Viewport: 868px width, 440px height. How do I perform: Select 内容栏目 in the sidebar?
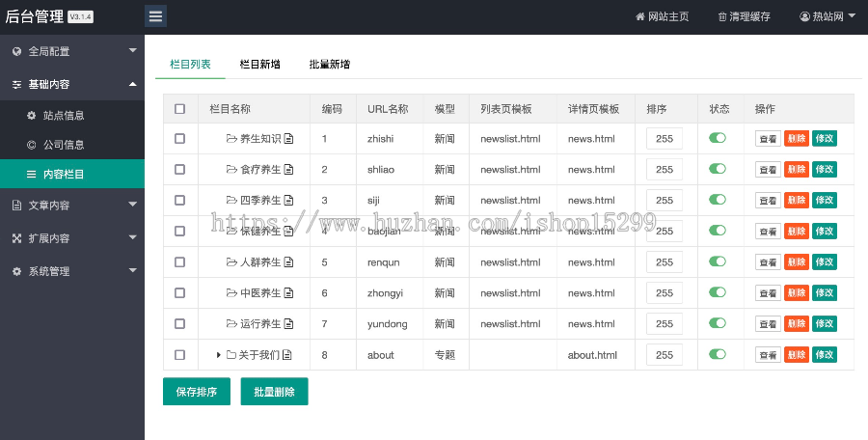click(x=72, y=174)
